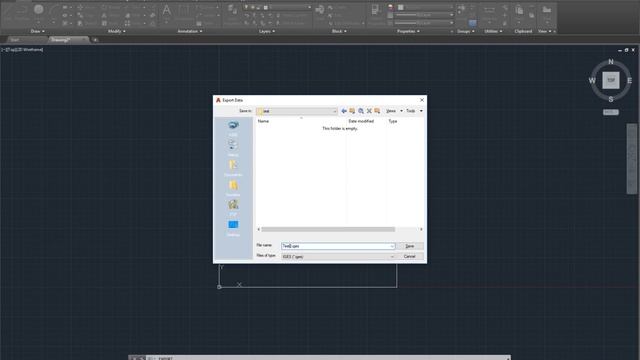This screenshot has height=360, width=640.
Task: Open the Desktop location in places sidebar
Action: [x=233, y=228]
